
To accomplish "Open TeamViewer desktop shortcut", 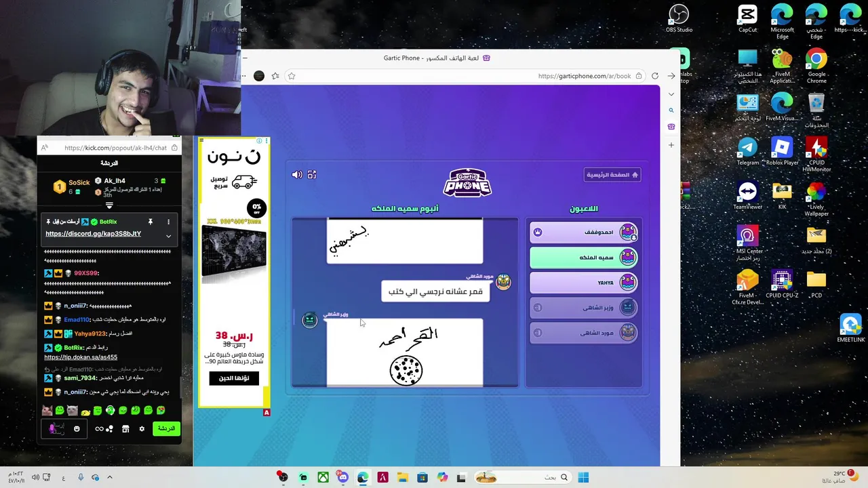I will coord(747,195).
